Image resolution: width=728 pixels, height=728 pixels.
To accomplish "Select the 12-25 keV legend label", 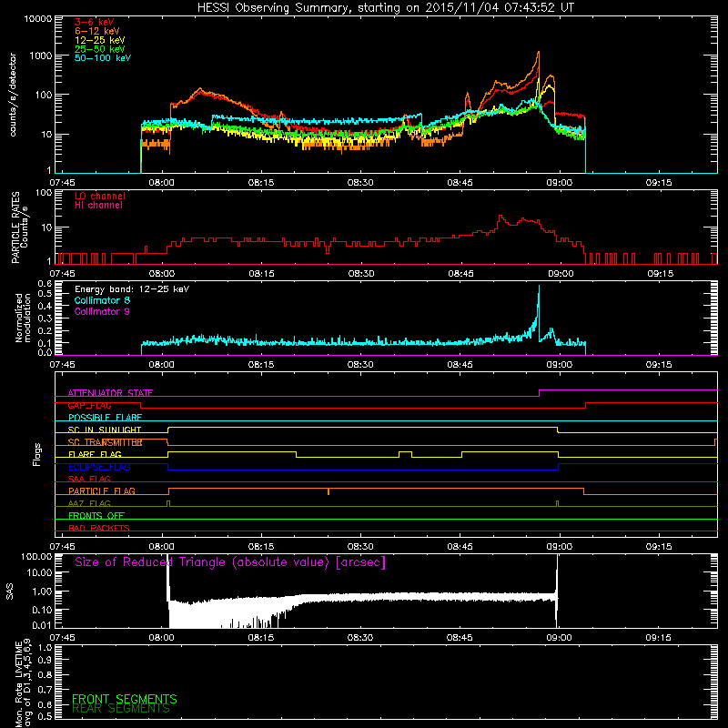I will coord(99,40).
